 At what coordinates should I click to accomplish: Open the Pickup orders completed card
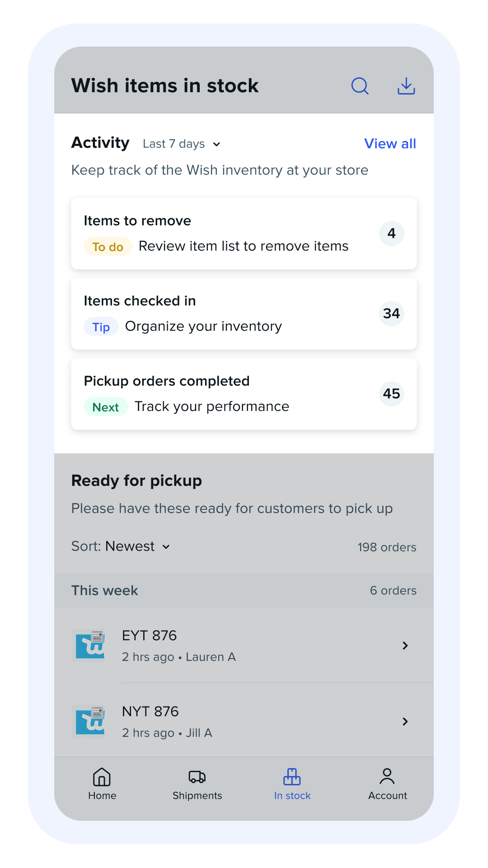244,394
